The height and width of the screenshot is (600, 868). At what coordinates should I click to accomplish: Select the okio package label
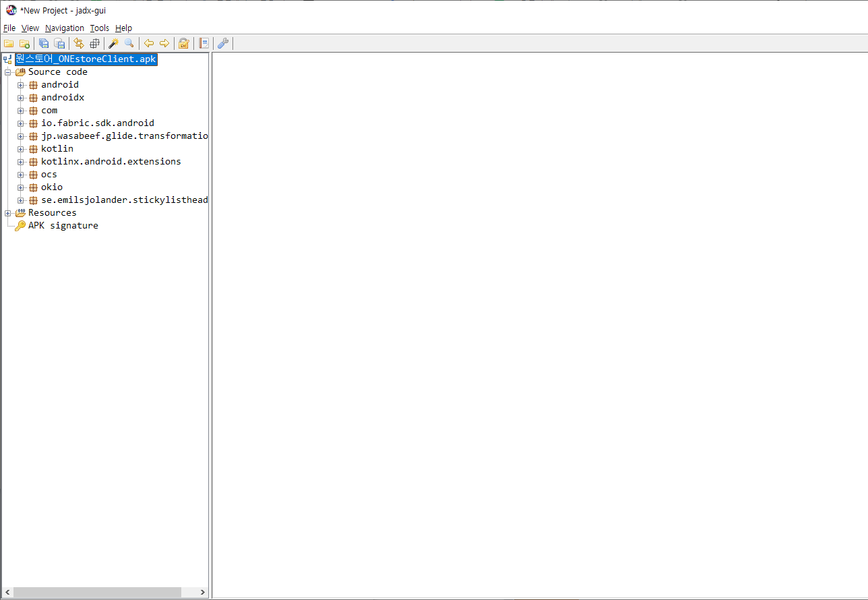tap(52, 187)
